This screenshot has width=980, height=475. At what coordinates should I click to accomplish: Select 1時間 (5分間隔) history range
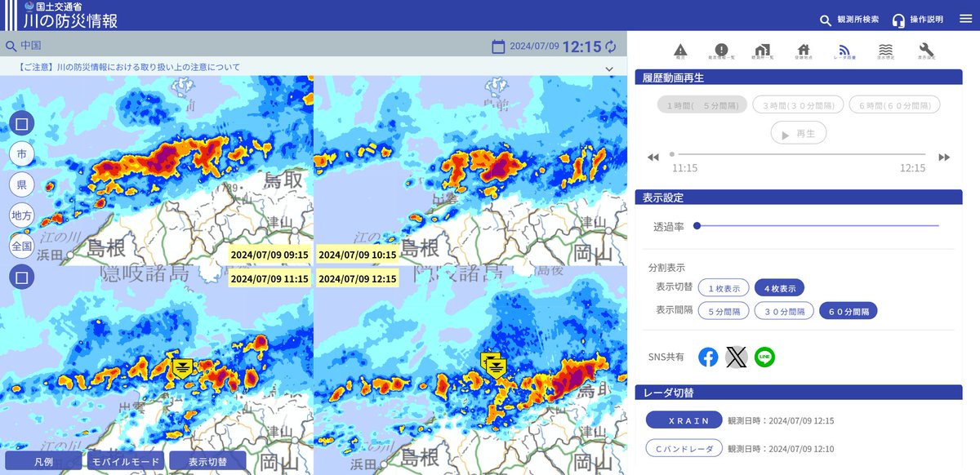(702, 104)
